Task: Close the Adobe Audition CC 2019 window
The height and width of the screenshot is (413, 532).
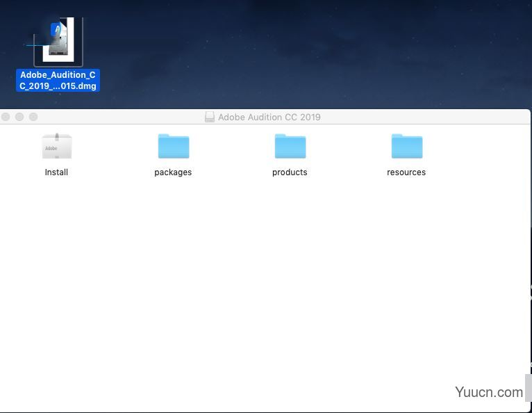Action: click(x=6, y=117)
